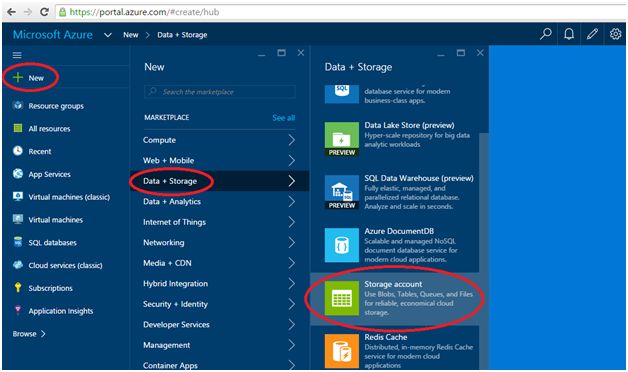Open Security + Identity category
The width and height of the screenshot is (628, 372).
(x=219, y=304)
